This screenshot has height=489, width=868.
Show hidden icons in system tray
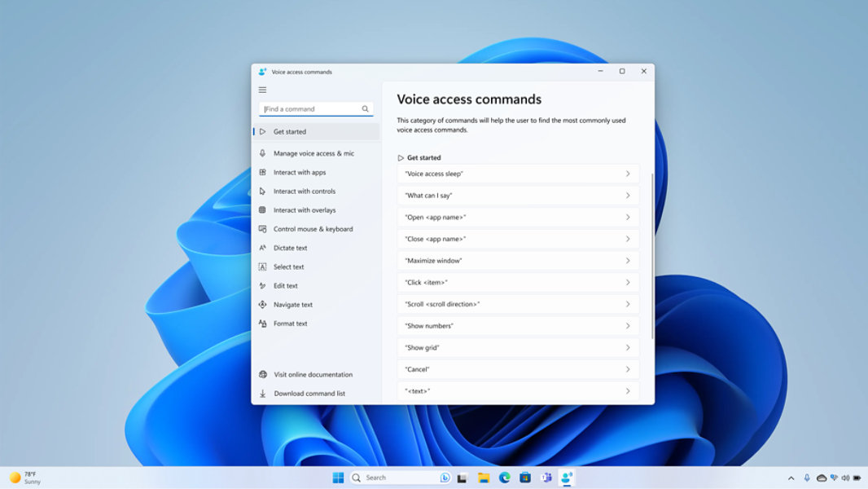(791, 478)
